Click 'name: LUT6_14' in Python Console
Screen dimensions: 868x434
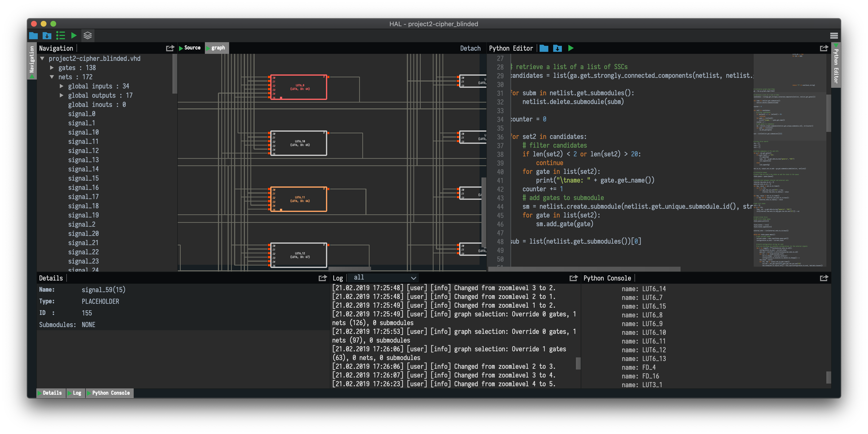pyautogui.click(x=643, y=289)
